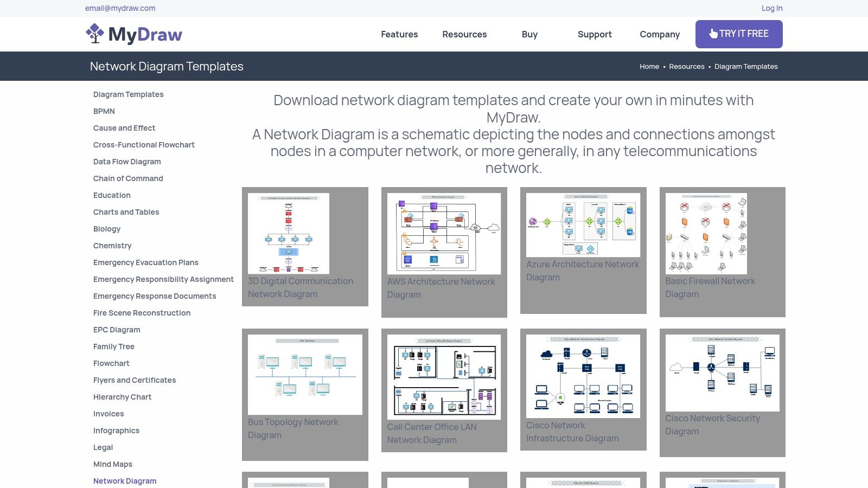Open the Features menu
This screenshot has height=488, width=868.
[399, 34]
